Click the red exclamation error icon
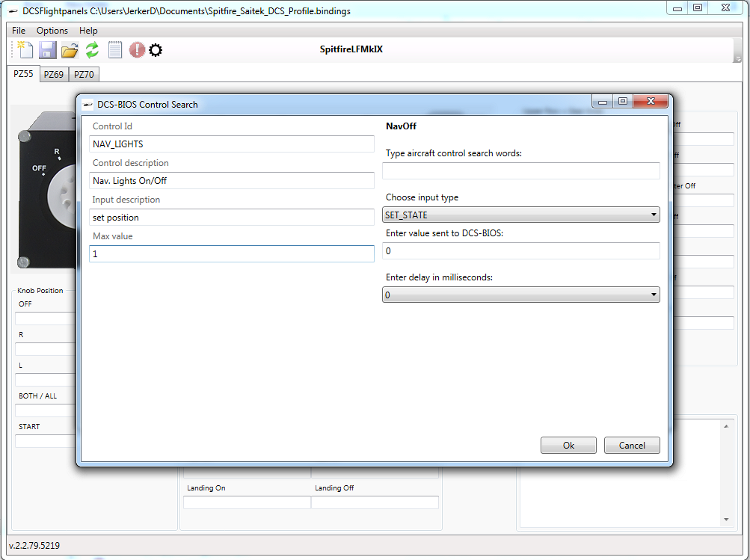The image size is (750, 560). tap(137, 50)
